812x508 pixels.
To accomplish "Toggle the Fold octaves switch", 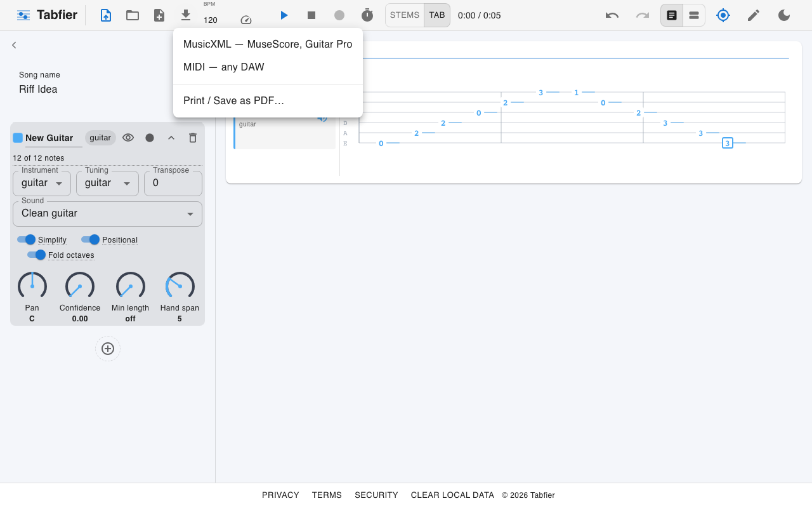I will click(37, 255).
